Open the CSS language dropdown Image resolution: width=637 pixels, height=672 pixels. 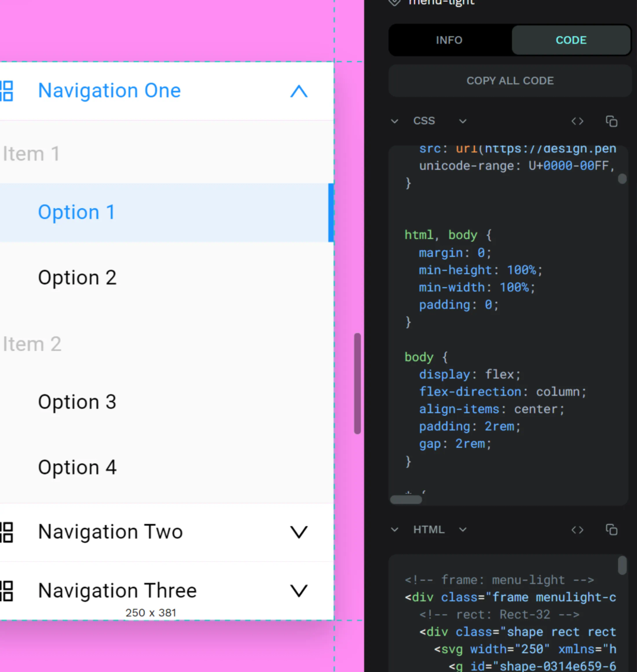pyautogui.click(x=462, y=122)
